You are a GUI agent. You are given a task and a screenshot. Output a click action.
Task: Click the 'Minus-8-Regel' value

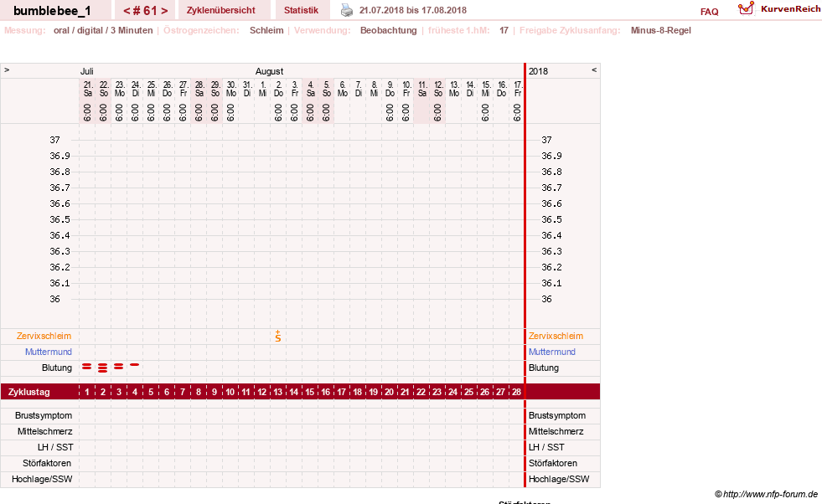pyautogui.click(x=660, y=30)
